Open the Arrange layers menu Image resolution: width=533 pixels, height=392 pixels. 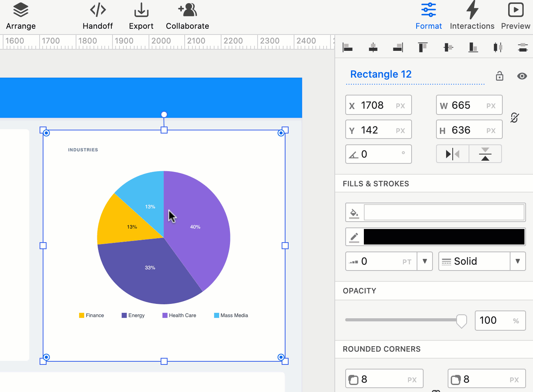click(x=21, y=16)
